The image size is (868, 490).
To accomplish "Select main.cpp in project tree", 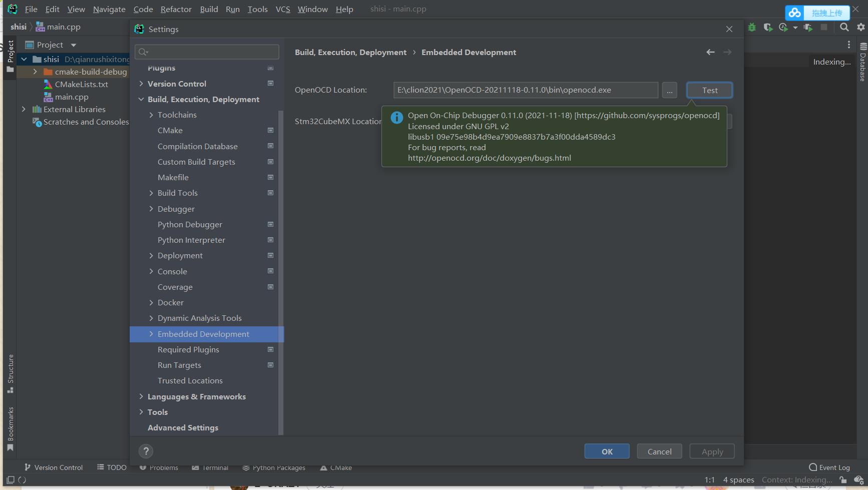I will (x=71, y=97).
